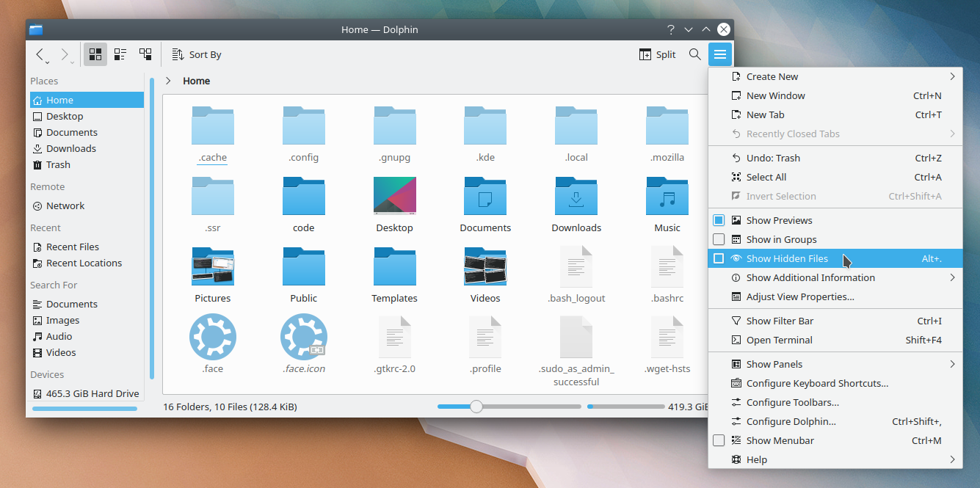980x488 pixels.
Task: Click the Split view button
Action: point(657,54)
